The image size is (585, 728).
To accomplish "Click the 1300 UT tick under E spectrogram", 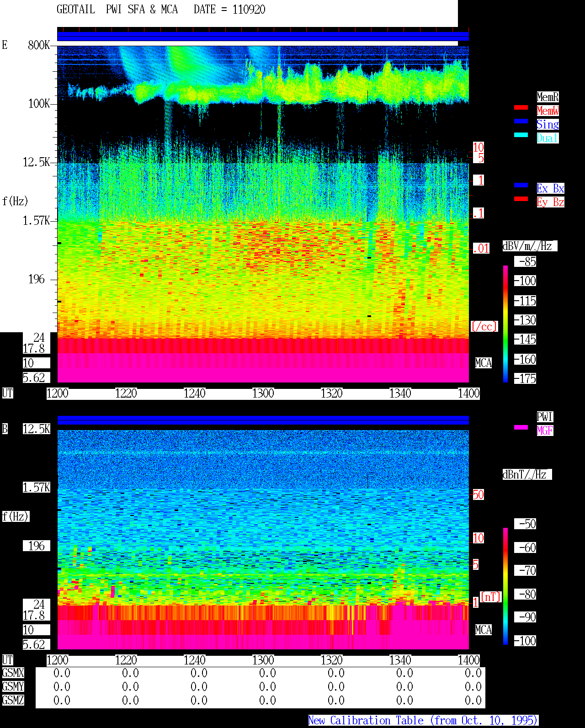I will (263, 393).
